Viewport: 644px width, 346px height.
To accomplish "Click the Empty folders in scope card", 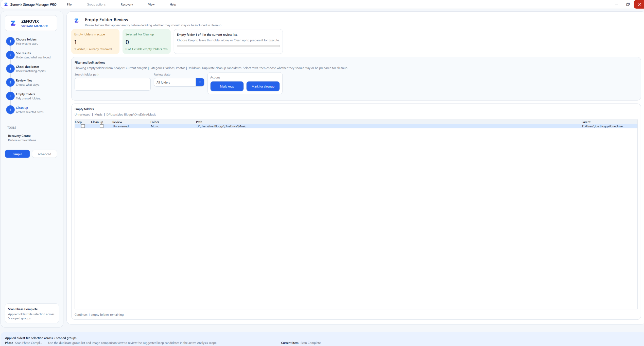I will tap(95, 42).
